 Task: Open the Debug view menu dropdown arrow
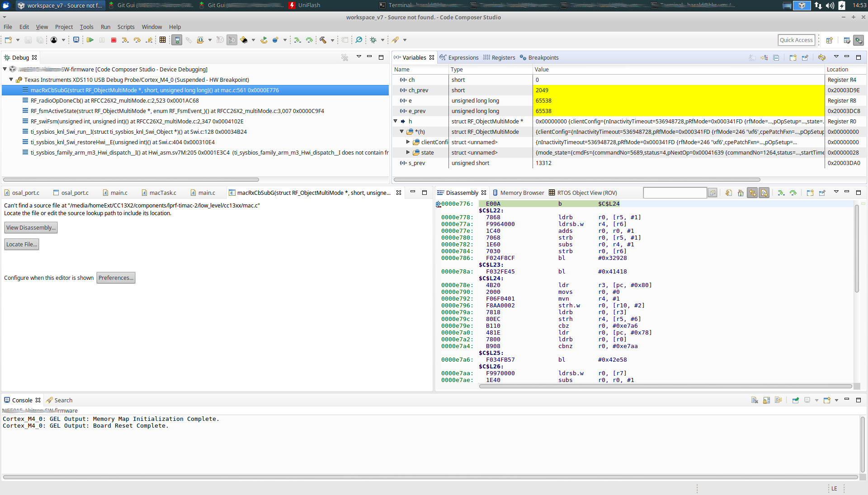[x=359, y=57]
